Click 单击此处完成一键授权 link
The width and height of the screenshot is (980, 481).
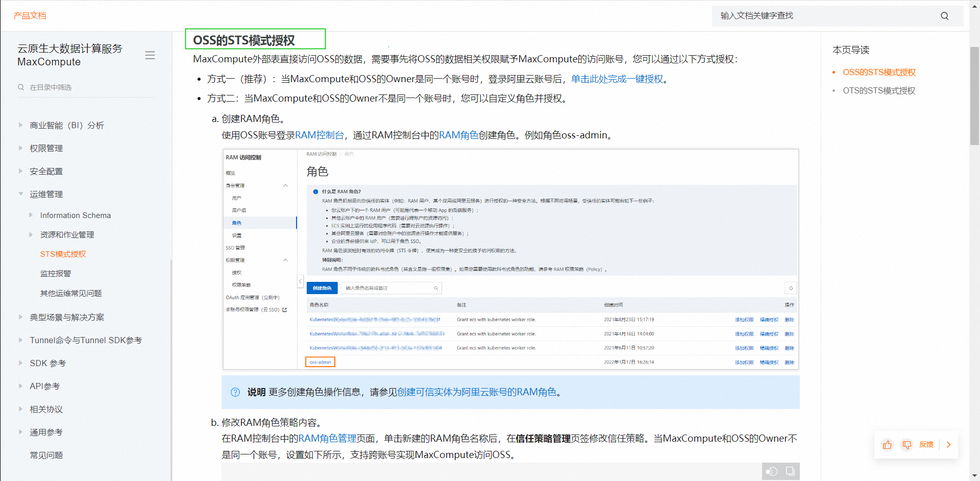617,79
